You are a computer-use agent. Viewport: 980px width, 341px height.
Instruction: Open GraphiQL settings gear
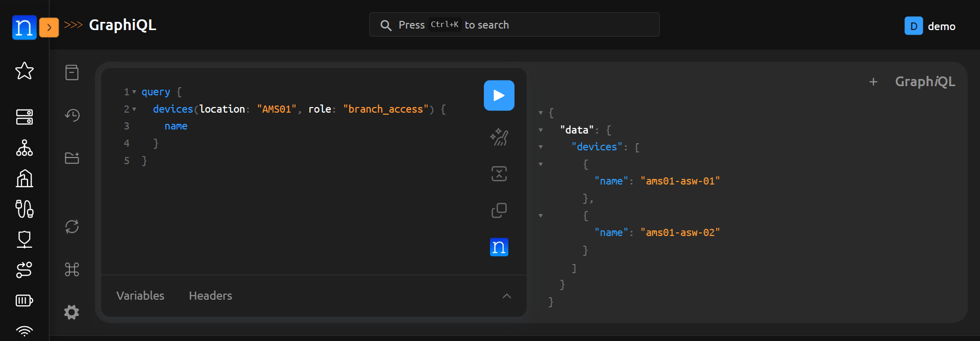click(72, 312)
